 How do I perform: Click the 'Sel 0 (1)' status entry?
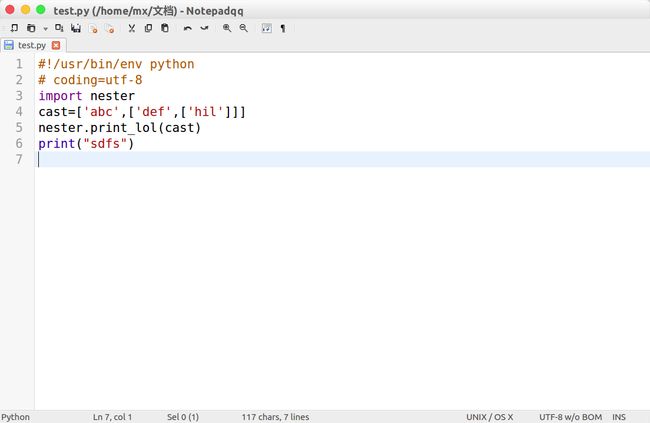coord(183,417)
